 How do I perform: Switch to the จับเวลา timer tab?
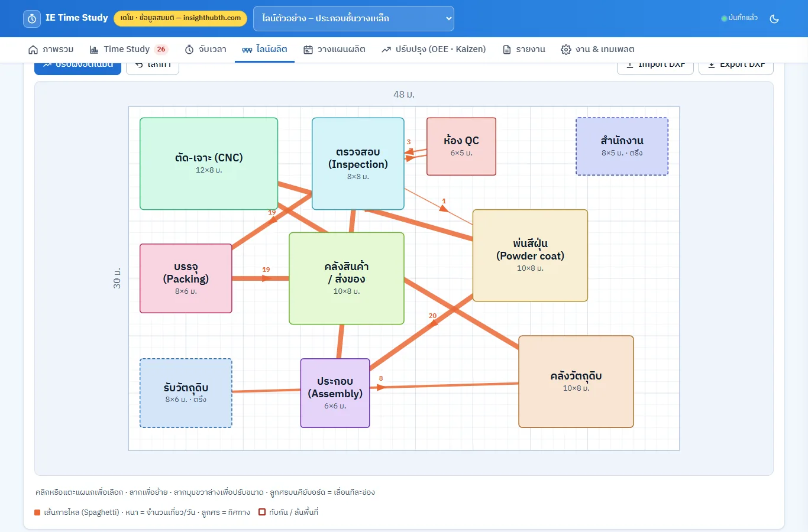click(206, 50)
